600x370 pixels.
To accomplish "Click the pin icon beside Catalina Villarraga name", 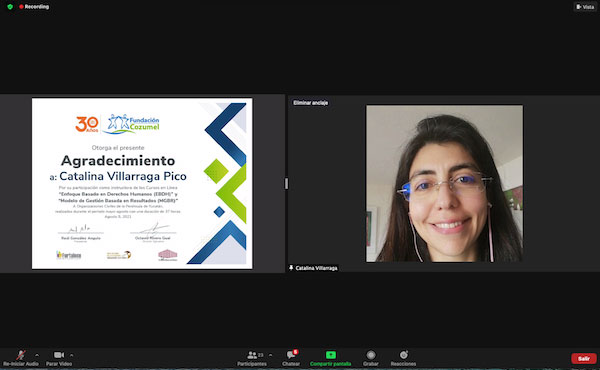I will pyautogui.click(x=291, y=268).
